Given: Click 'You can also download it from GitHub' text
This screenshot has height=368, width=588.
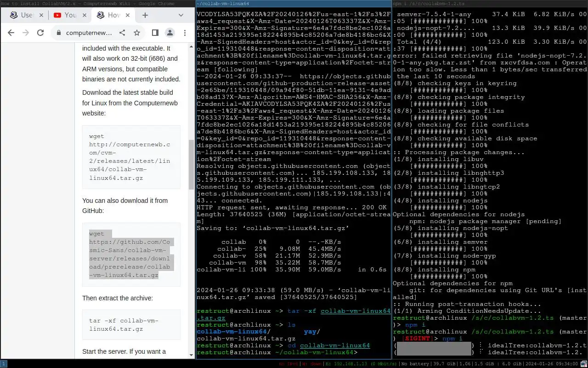Looking at the screenshot, I should [125, 206].
